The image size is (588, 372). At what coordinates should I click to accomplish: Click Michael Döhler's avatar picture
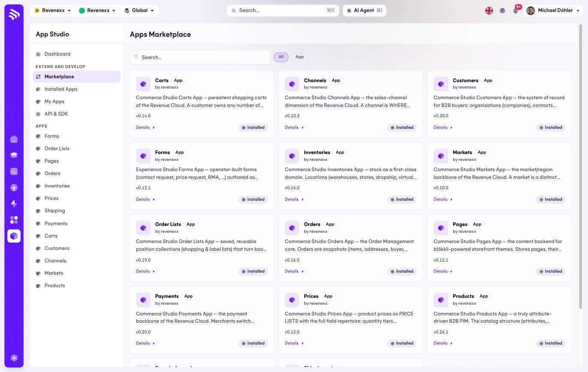tap(531, 11)
